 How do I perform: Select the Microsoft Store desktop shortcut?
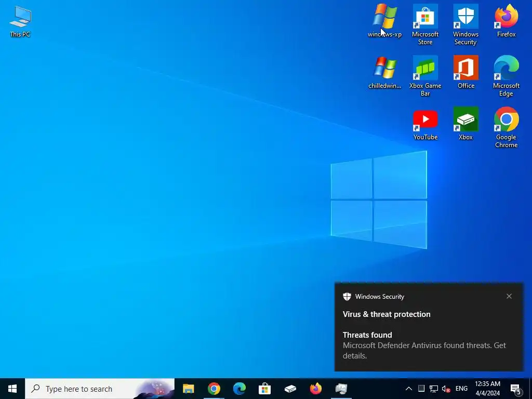pos(425,25)
